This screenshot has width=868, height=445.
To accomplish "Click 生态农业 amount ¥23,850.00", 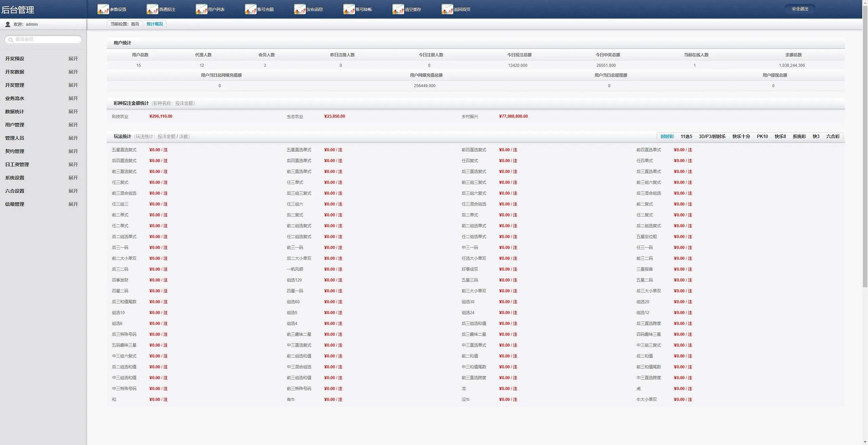I will (x=335, y=116).
